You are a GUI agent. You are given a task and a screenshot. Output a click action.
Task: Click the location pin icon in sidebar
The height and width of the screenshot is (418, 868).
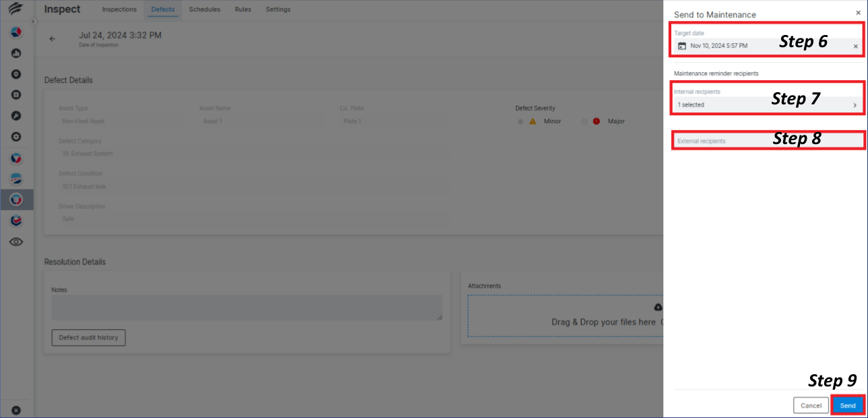click(x=16, y=74)
